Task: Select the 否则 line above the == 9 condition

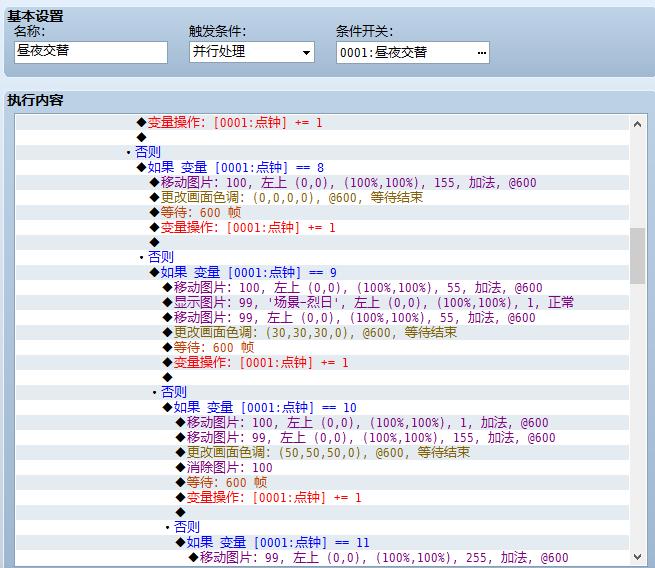Action: 322,257
